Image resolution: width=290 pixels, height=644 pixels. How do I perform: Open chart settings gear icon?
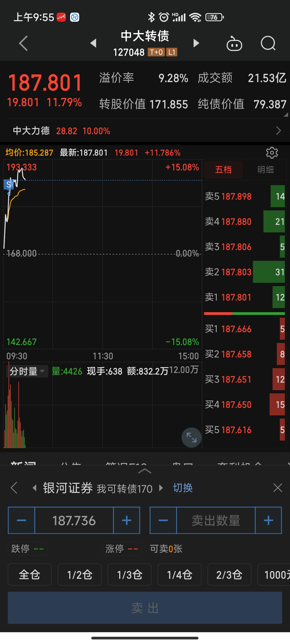coord(272,153)
